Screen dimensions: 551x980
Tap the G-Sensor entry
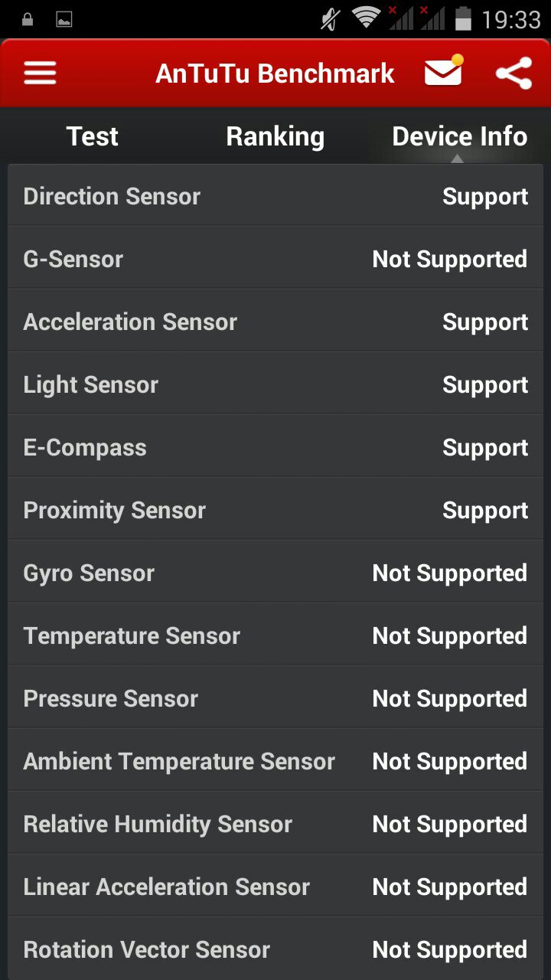point(275,260)
